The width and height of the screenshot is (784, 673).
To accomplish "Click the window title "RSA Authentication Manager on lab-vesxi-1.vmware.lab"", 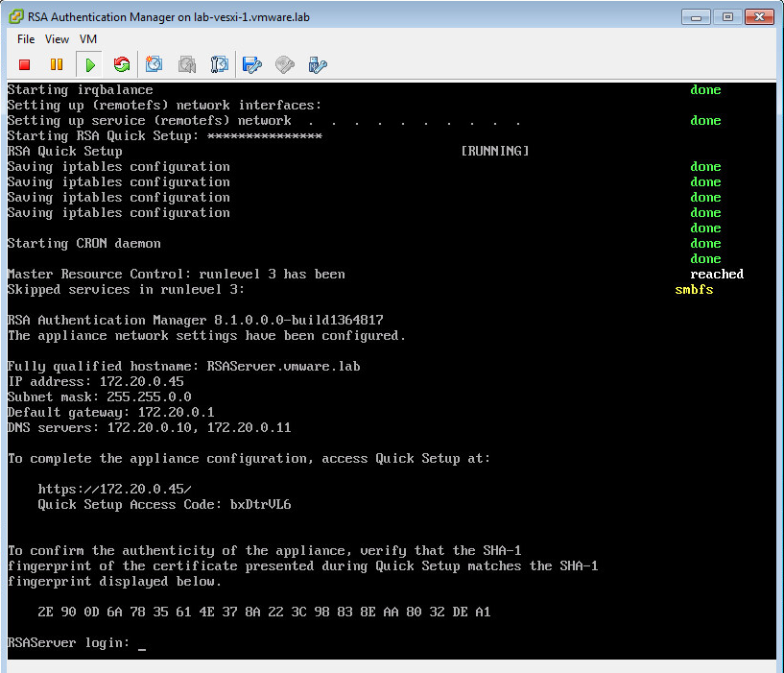I will click(169, 17).
